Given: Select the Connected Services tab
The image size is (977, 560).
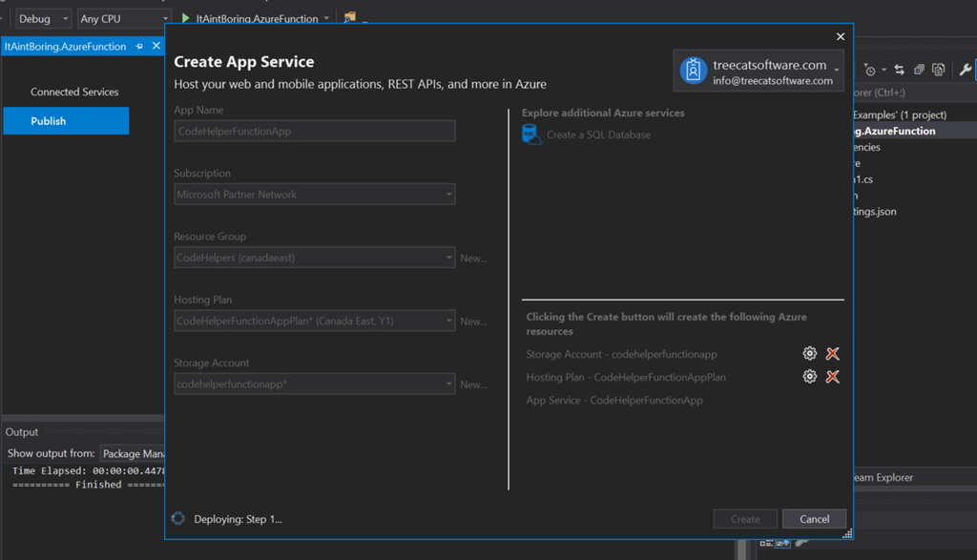Looking at the screenshot, I should coord(74,92).
